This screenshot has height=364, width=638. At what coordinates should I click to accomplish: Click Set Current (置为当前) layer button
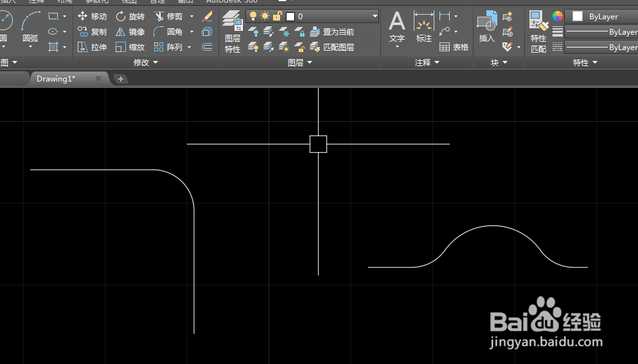332,31
